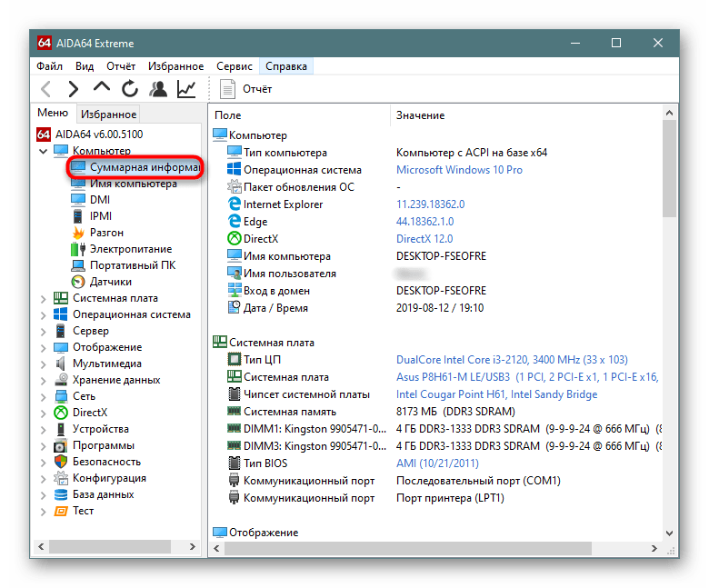The image size is (709, 588).
Task: Go forward with the right arrow toolbar icon
Action: pos(73,88)
